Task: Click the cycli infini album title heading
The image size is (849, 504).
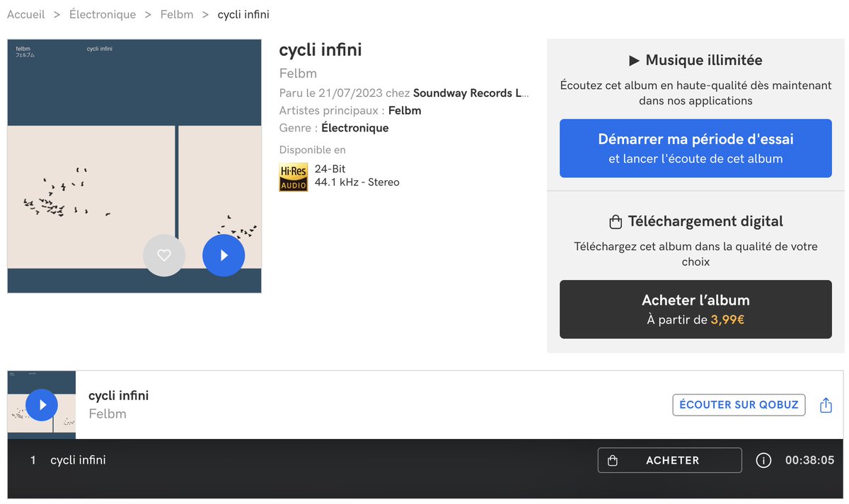Action: click(x=320, y=50)
